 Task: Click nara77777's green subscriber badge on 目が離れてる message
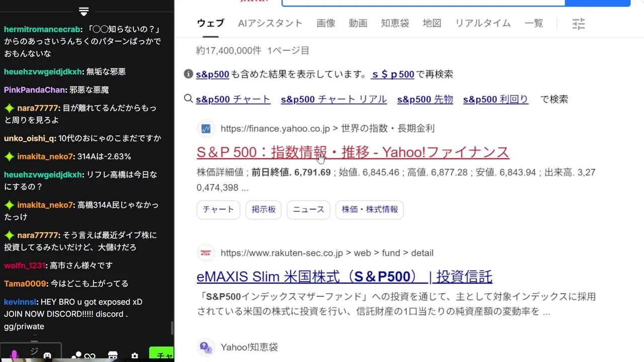coord(9,108)
